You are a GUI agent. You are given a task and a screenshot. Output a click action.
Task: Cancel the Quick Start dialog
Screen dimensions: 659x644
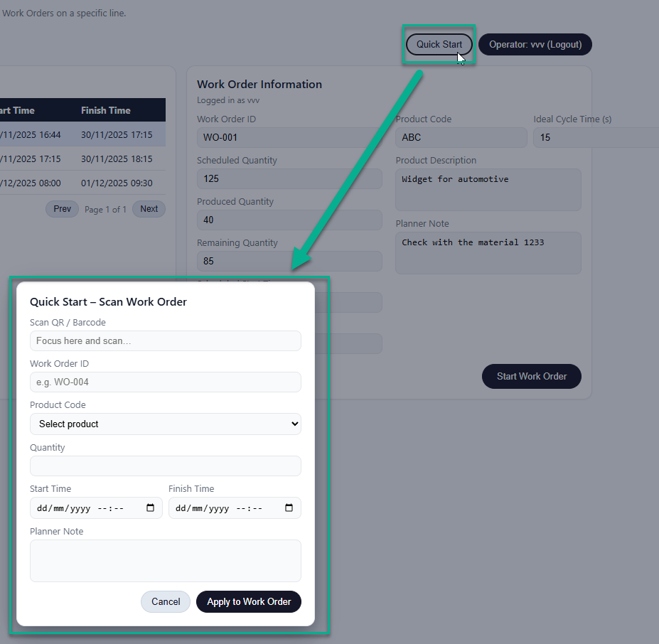(166, 601)
